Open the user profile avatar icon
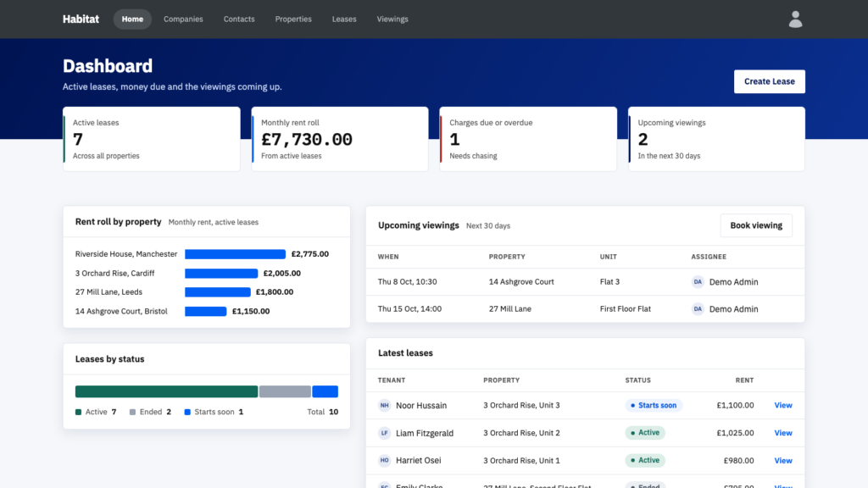The height and width of the screenshot is (488, 868). click(795, 19)
